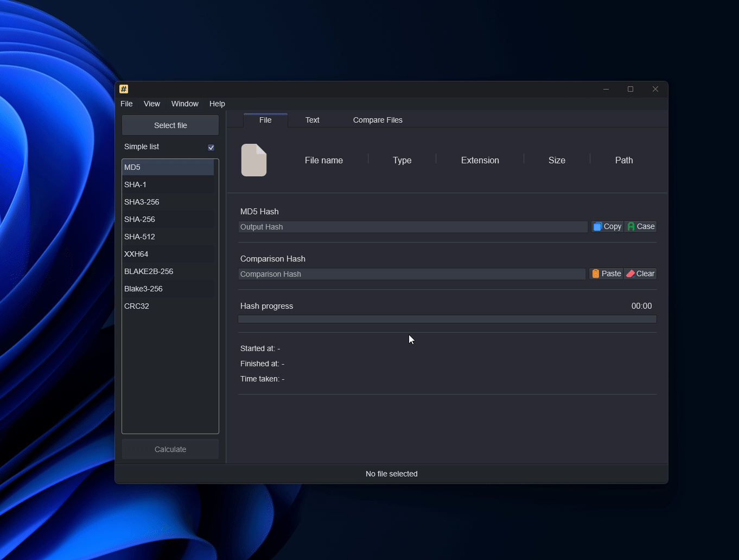Click the Comparison Hash input field
Image resolution: width=739 pixels, height=560 pixels.
[x=411, y=274]
